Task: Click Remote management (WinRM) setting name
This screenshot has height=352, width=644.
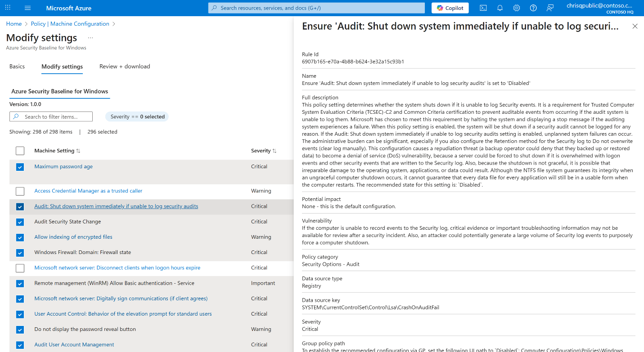Action: [114, 283]
